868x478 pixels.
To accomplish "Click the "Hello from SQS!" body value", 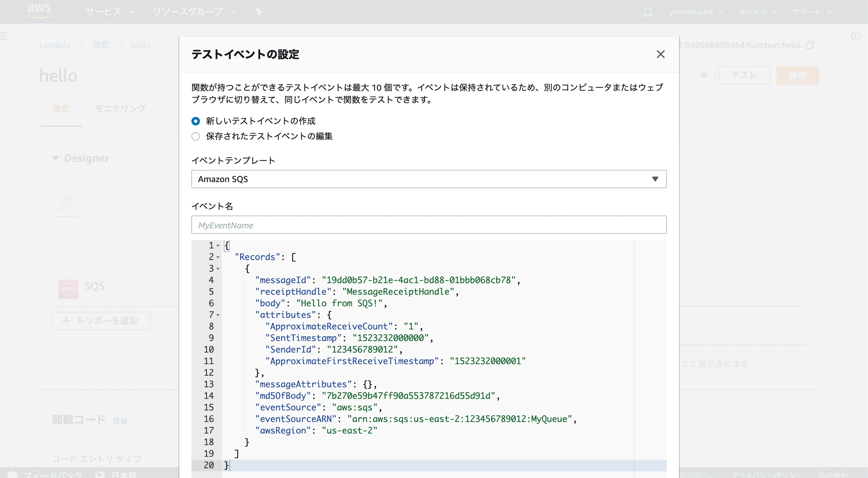I will [x=339, y=303].
